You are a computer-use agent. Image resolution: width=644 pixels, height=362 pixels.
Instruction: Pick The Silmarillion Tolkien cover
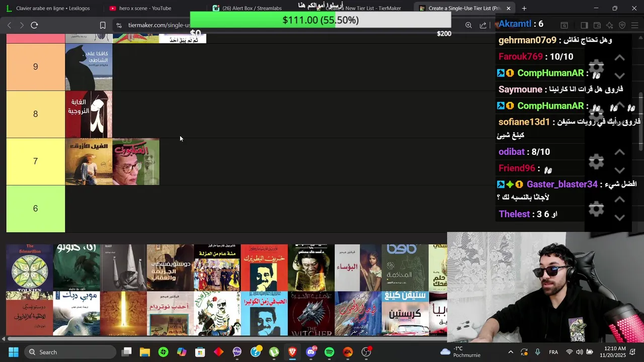point(29,267)
